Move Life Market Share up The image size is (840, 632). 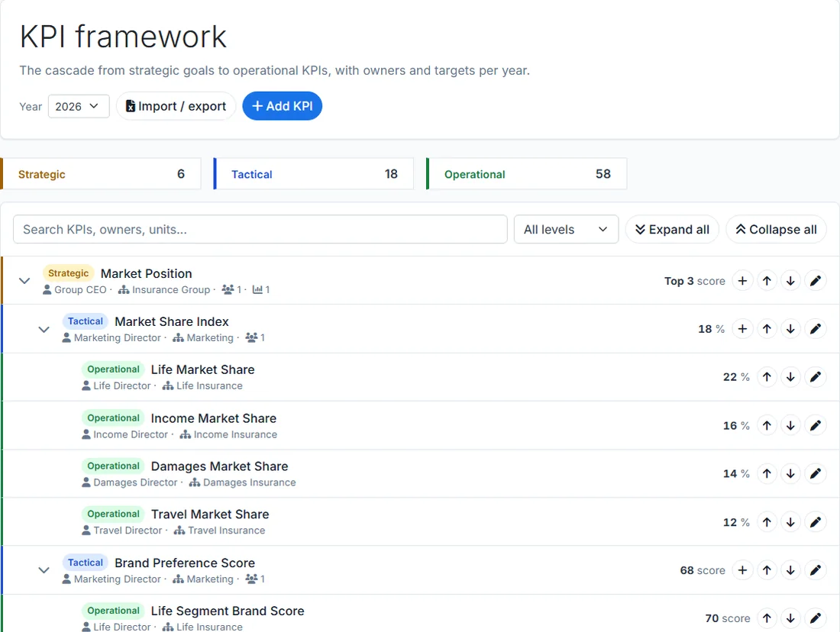click(x=767, y=377)
